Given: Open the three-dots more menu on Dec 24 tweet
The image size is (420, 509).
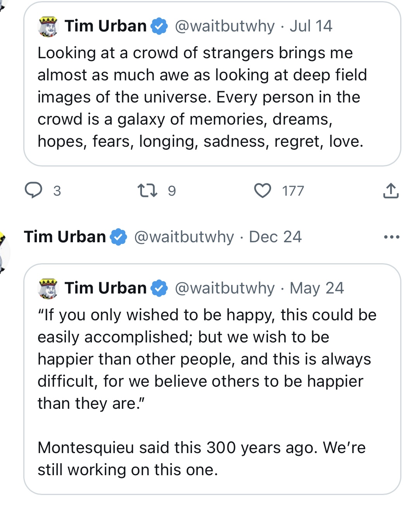Looking at the screenshot, I should pos(391,237).
